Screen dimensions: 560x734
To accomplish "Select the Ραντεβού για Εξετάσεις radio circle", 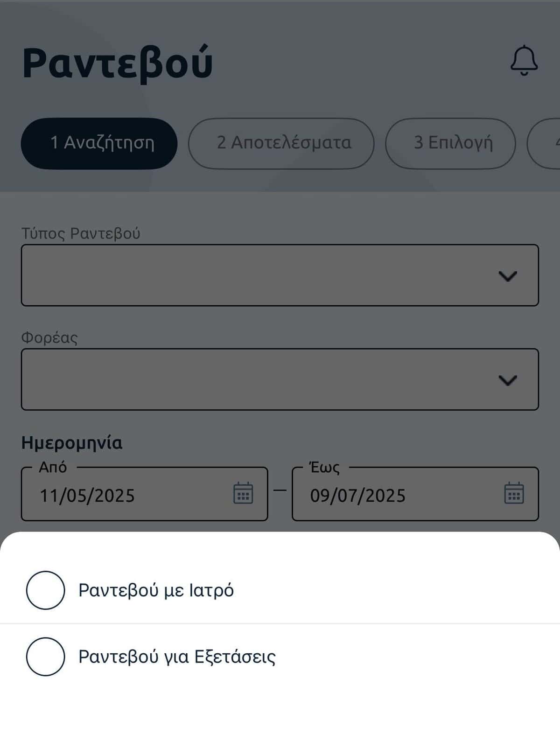I will pyautogui.click(x=45, y=656).
